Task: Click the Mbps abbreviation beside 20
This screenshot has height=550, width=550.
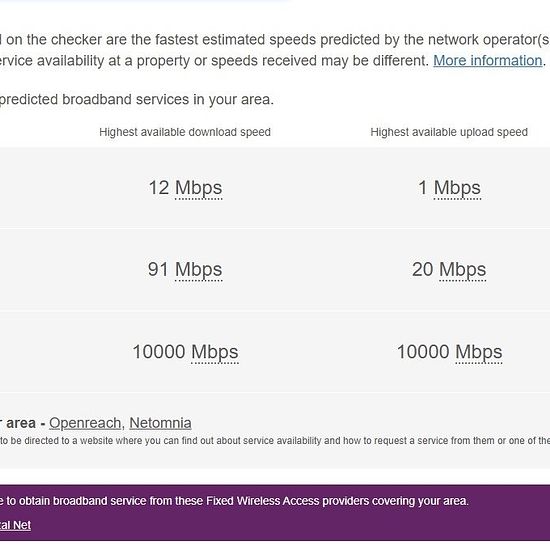Action: [462, 270]
